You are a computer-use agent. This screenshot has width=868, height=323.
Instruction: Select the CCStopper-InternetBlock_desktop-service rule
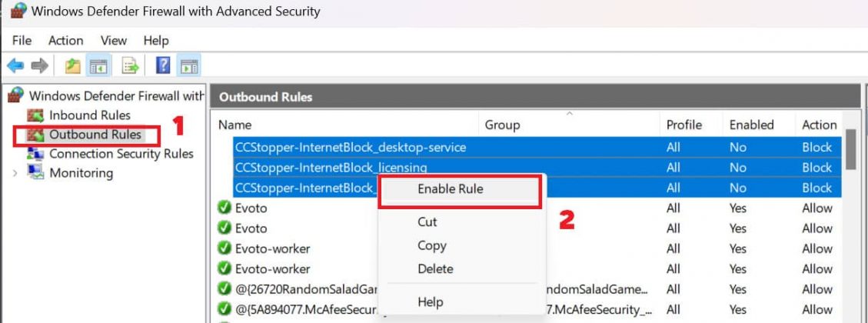coord(350,147)
